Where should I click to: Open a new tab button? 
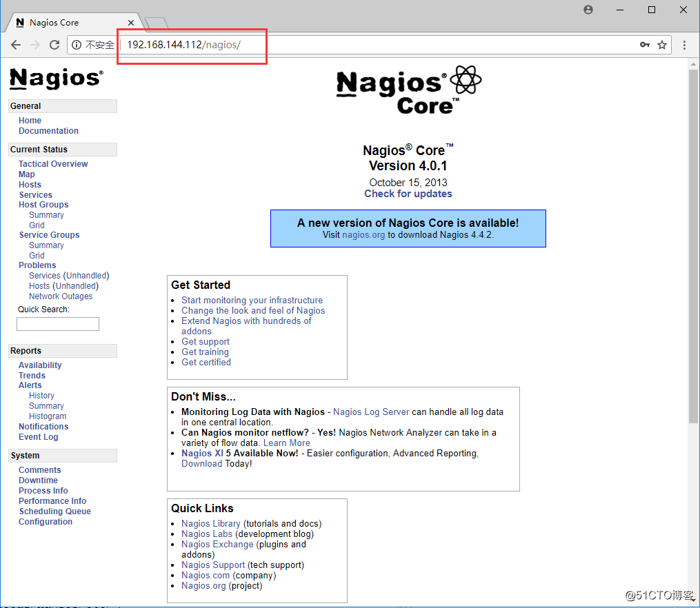point(157,23)
